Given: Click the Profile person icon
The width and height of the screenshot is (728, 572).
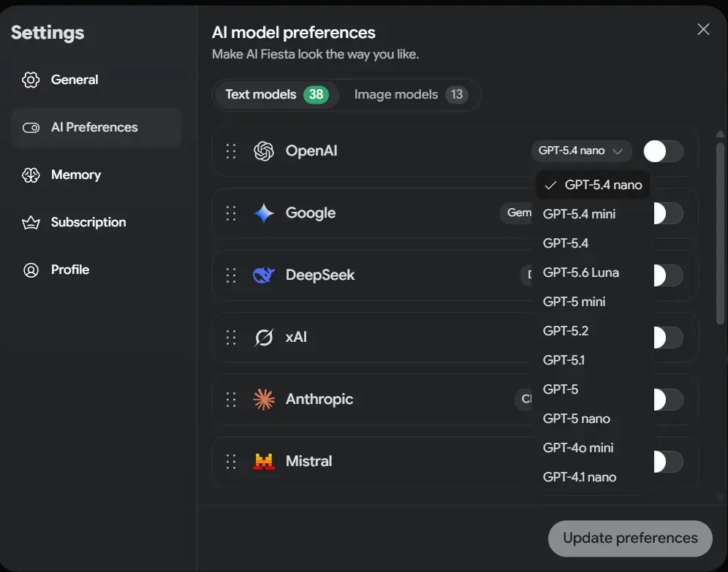Looking at the screenshot, I should [31, 270].
